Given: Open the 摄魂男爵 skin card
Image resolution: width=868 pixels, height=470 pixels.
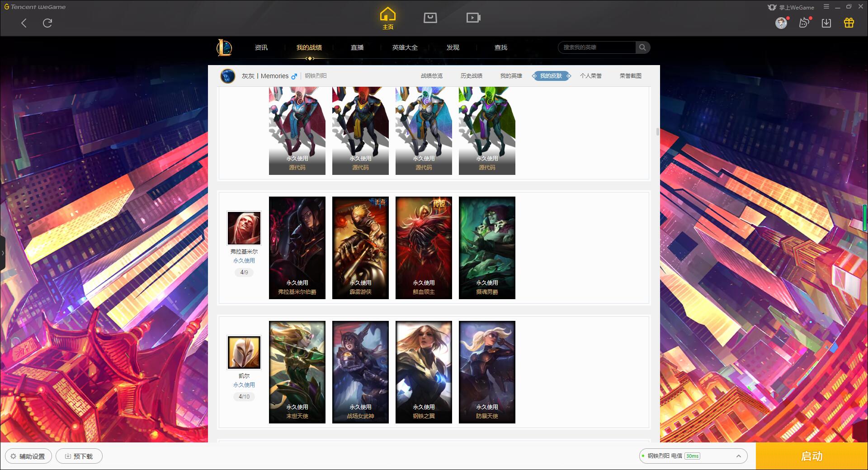Looking at the screenshot, I should [487, 248].
